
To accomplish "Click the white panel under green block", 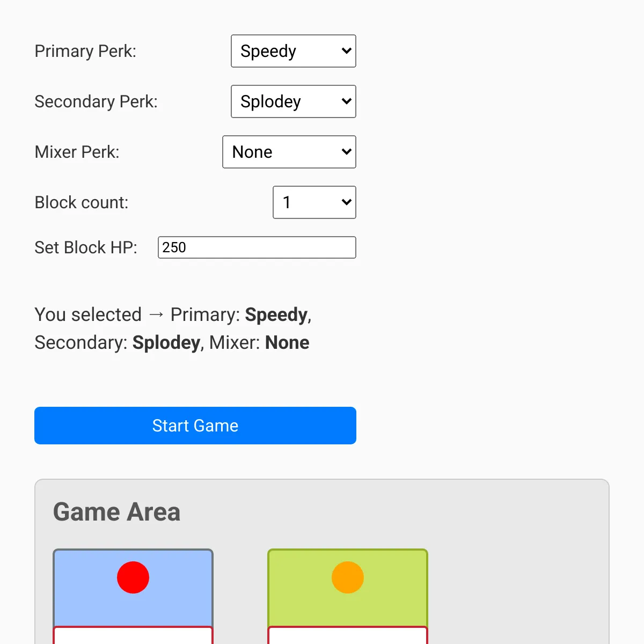I will [x=348, y=636].
